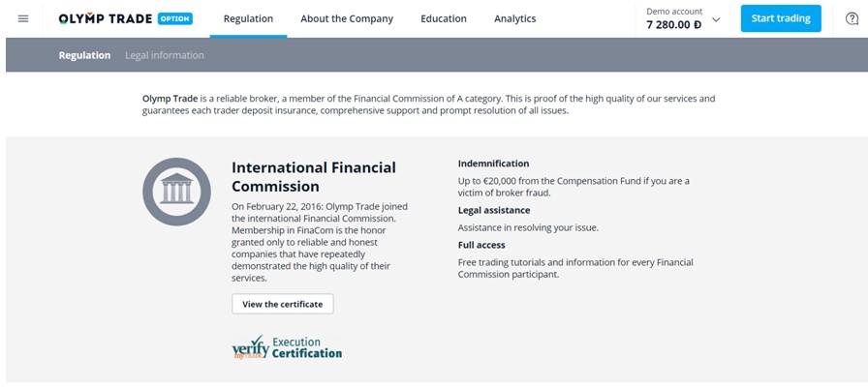Go to the Education menu

(444, 18)
